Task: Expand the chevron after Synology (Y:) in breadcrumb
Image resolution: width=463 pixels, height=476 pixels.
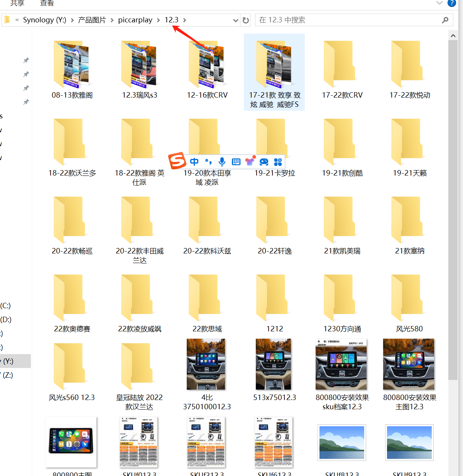Action: 72,20
